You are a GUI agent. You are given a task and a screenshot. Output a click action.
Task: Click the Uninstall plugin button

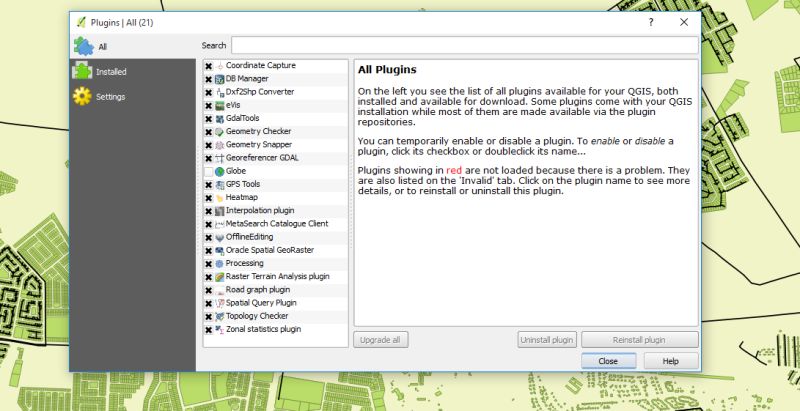[547, 340]
